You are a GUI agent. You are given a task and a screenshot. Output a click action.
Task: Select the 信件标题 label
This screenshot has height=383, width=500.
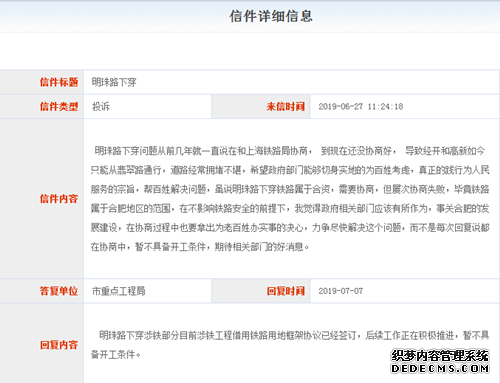(59, 82)
